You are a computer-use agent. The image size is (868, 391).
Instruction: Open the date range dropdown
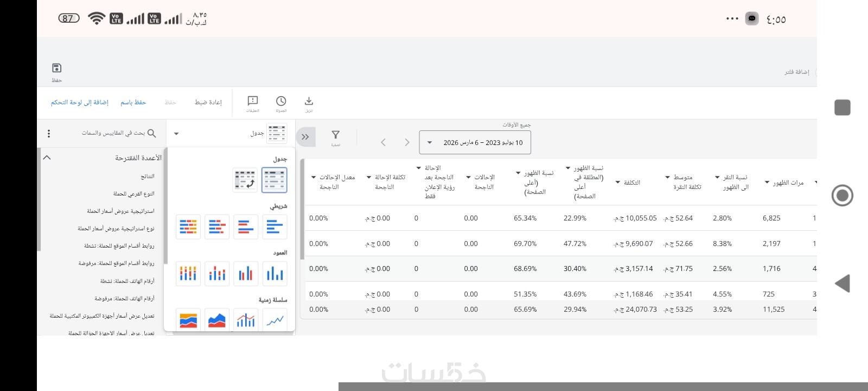(475, 143)
